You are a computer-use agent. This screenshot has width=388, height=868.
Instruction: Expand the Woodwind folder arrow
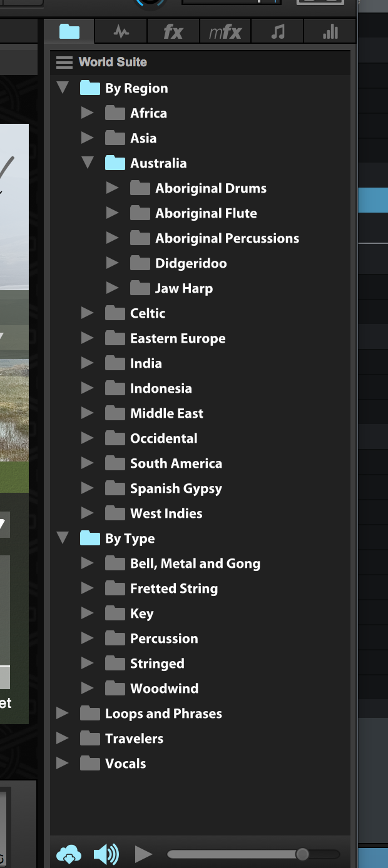coord(88,688)
